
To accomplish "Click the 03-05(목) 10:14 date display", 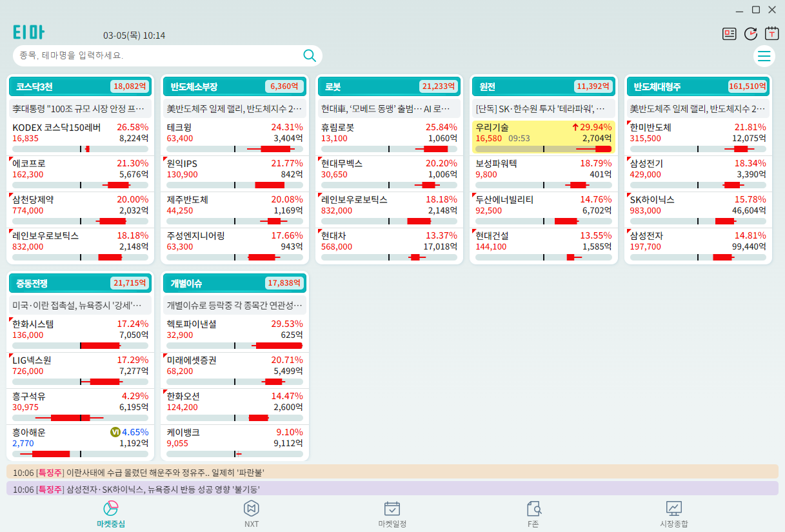I will pos(134,35).
